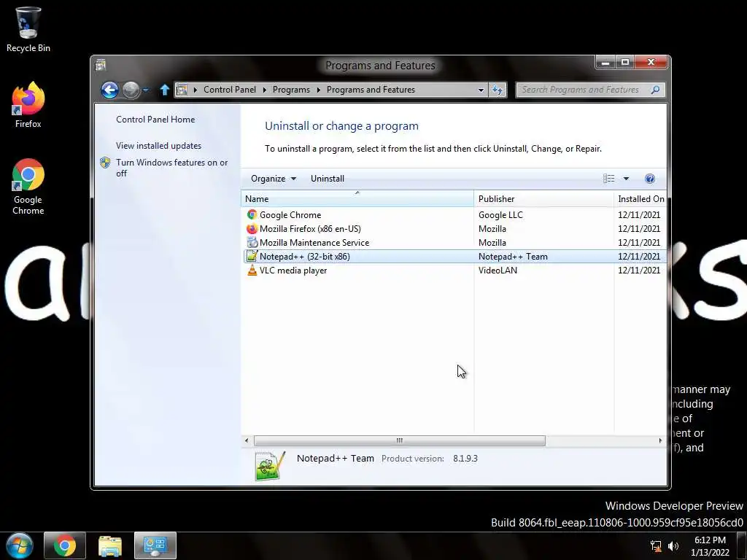The image size is (747, 560).
Task: Expand the arrow after Control Panel breadcrumb
Action: click(x=264, y=90)
